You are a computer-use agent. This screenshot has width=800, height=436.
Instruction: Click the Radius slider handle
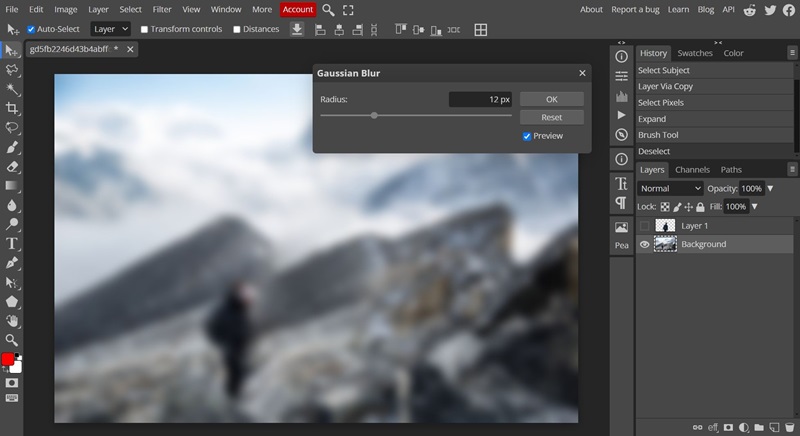[x=374, y=116]
